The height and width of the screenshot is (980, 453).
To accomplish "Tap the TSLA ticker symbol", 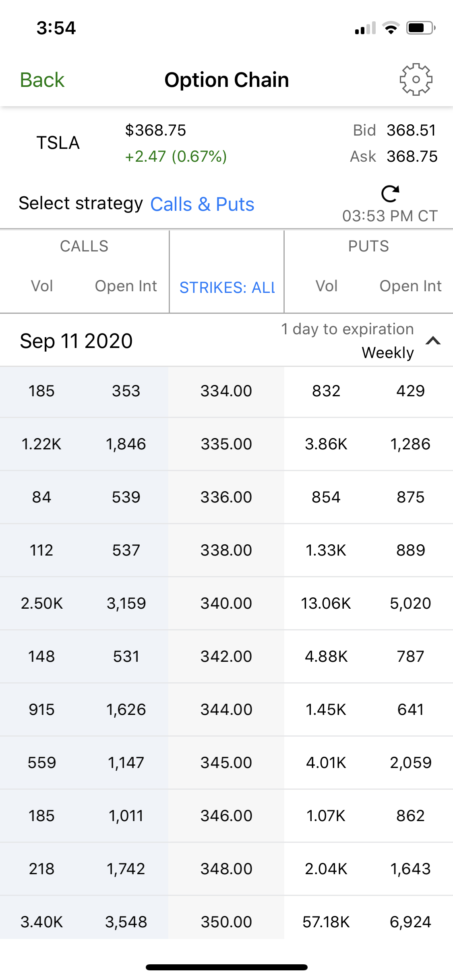I will (58, 143).
